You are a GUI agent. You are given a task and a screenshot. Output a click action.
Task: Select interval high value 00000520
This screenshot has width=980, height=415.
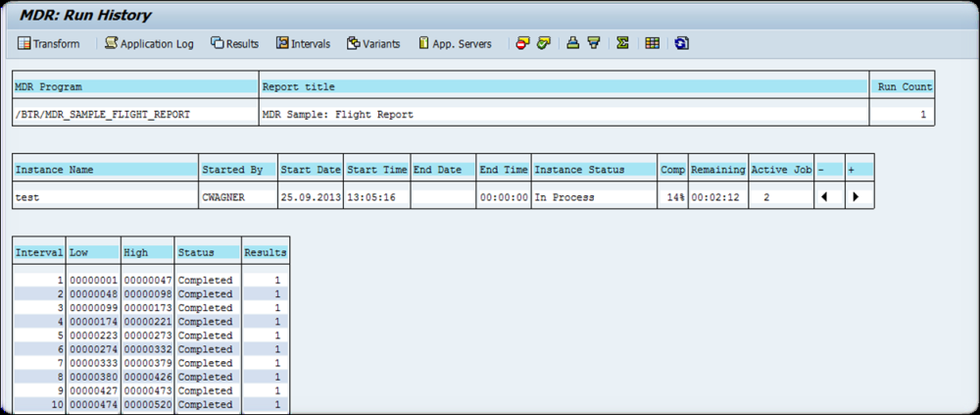(147, 404)
